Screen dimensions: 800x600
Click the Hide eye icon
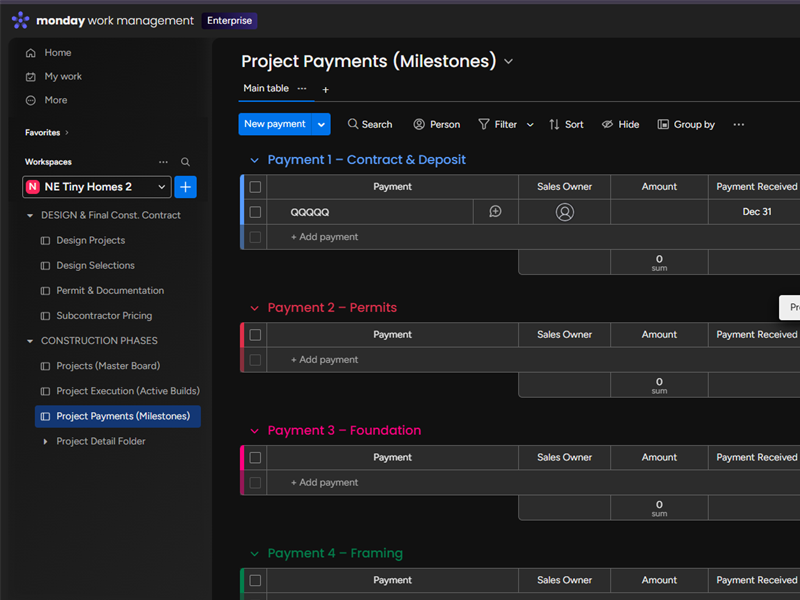pyautogui.click(x=607, y=124)
